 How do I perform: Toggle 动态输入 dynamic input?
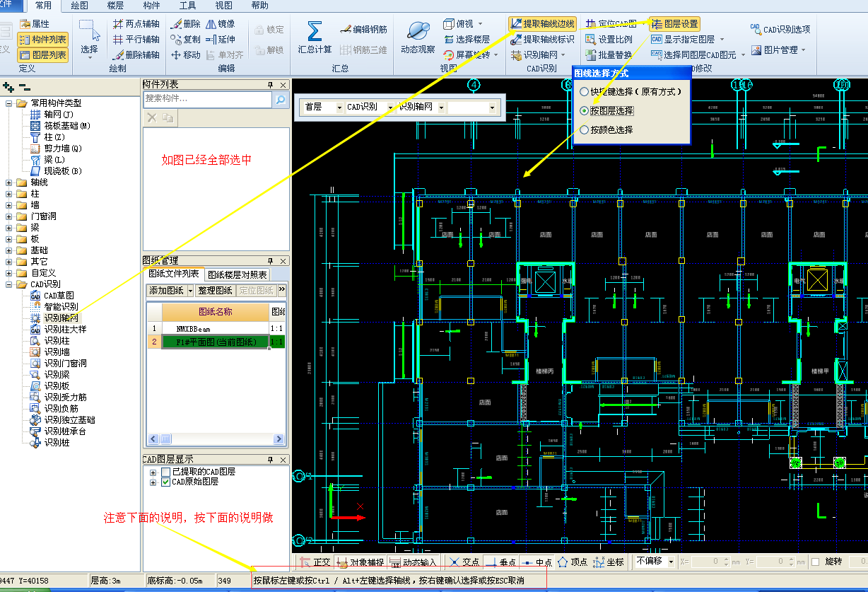point(414,562)
